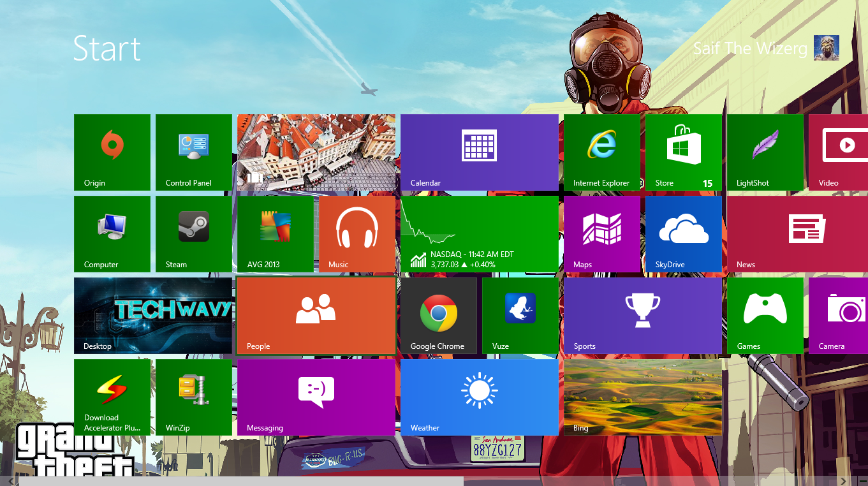Open the Music app
Image resolution: width=868 pixels, height=486 pixels.
coord(357,233)
